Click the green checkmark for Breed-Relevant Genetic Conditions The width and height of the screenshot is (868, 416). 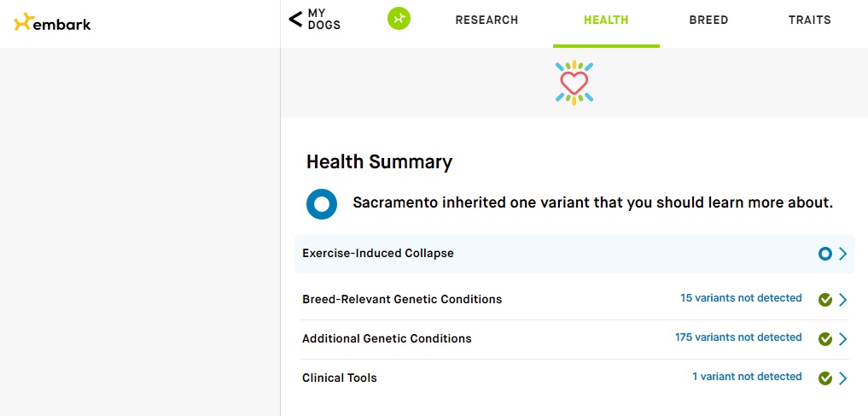tap(824, 300)
